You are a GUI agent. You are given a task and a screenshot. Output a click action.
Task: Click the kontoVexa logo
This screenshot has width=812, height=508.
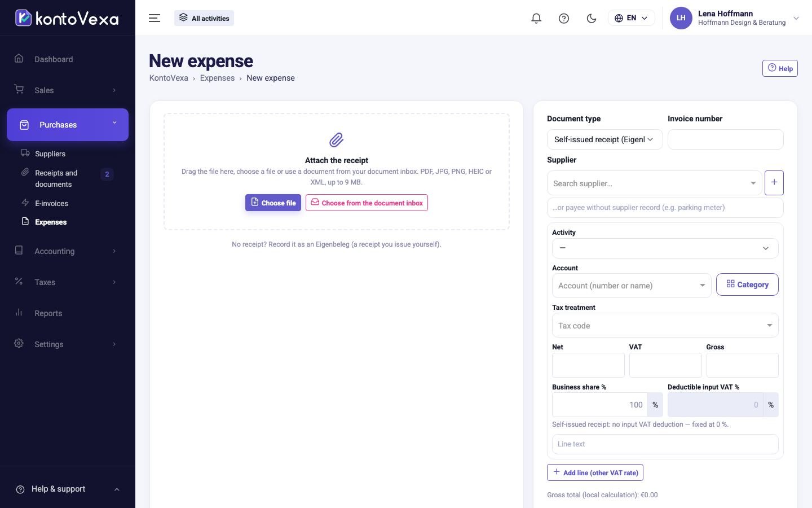pyautogui.click(x=67, y=18)
